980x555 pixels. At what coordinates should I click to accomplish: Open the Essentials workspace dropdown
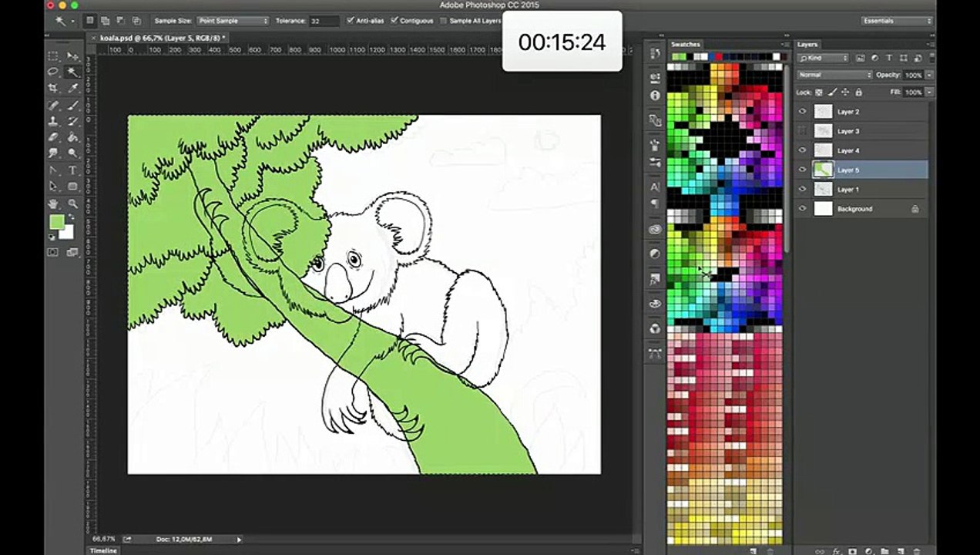[897, 21]
